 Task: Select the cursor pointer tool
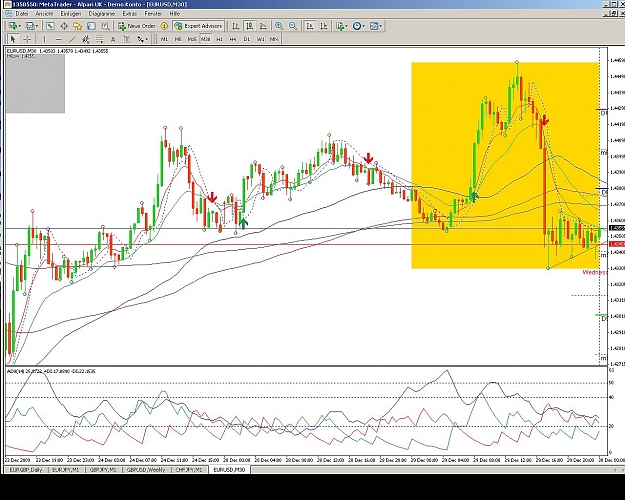(x=13, y=39)
